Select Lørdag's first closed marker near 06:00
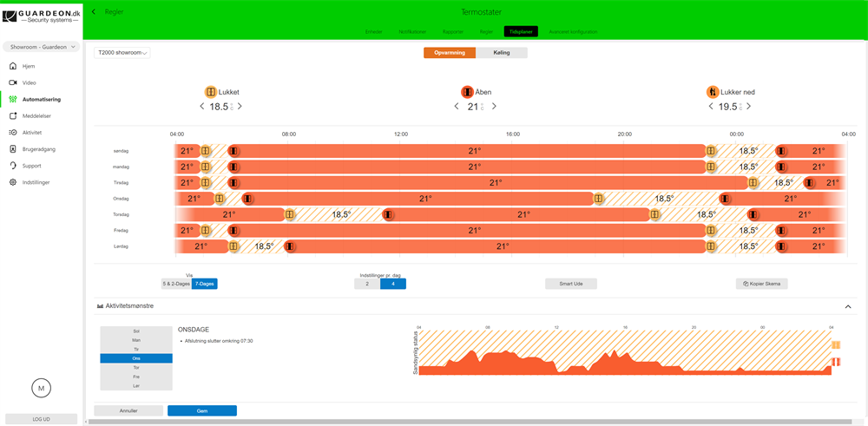Viewport: 868px width, 426px height. click(x=233, y=246)
